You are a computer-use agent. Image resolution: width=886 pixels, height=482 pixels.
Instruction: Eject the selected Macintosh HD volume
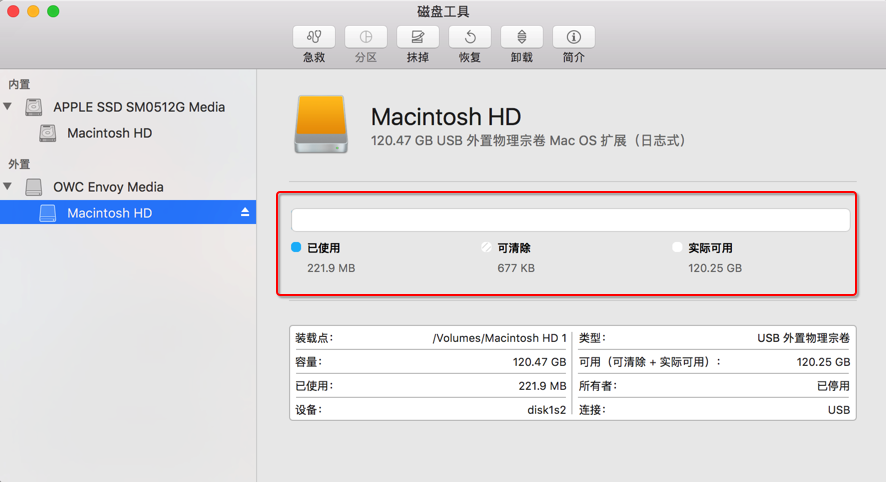coord(245,213)
